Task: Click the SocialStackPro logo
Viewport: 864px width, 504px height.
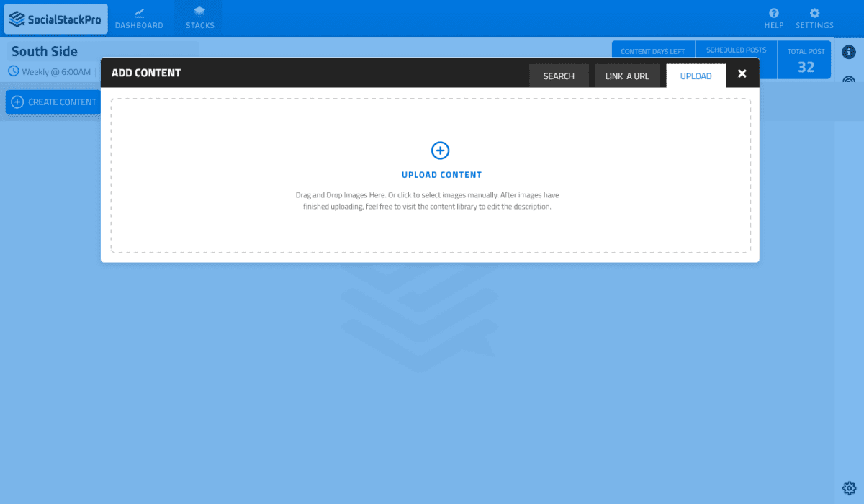Action: coord(55,19)
